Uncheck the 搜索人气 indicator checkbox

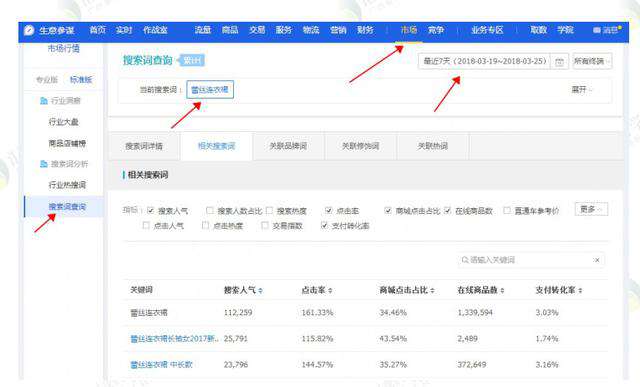click(x=151, y=211)
